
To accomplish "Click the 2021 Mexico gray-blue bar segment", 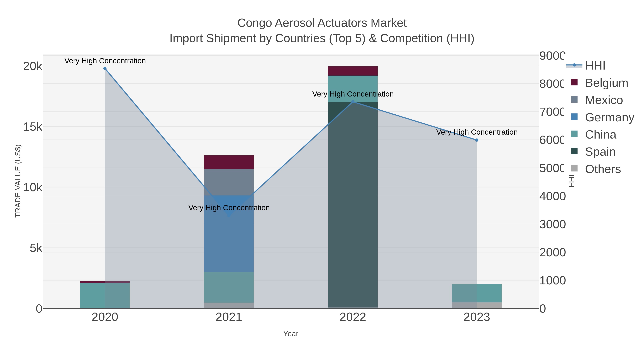I will 229,182.
